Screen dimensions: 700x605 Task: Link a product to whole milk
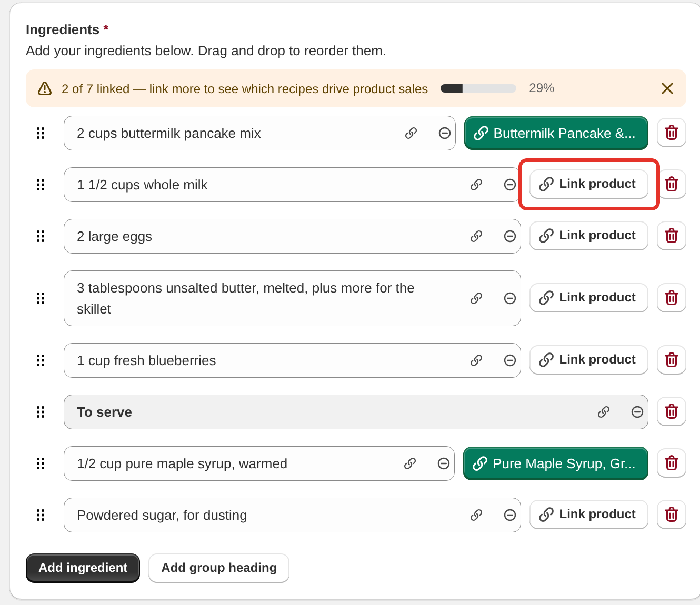pos(588,184)
